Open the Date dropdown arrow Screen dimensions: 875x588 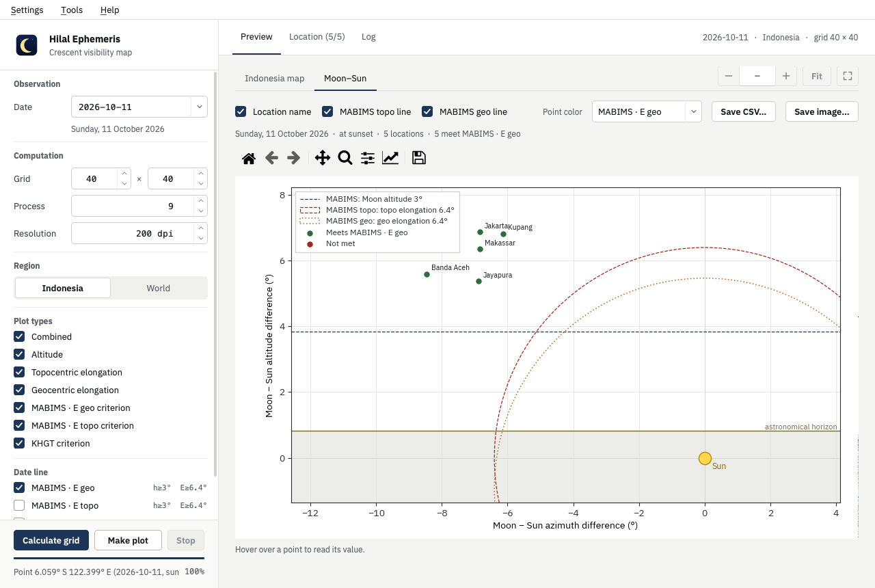click(199, 107)
